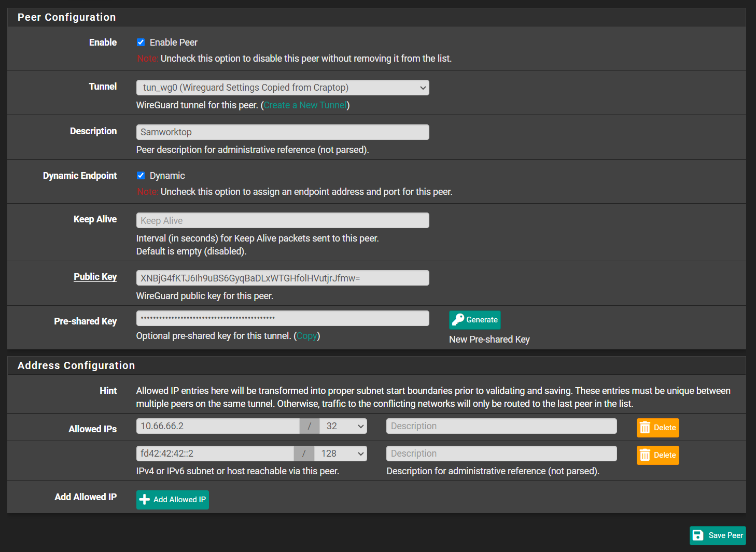Click the Pre-shared Key row label
The width and height of the screenshot is (756, 552).
[x=86, y=321]
